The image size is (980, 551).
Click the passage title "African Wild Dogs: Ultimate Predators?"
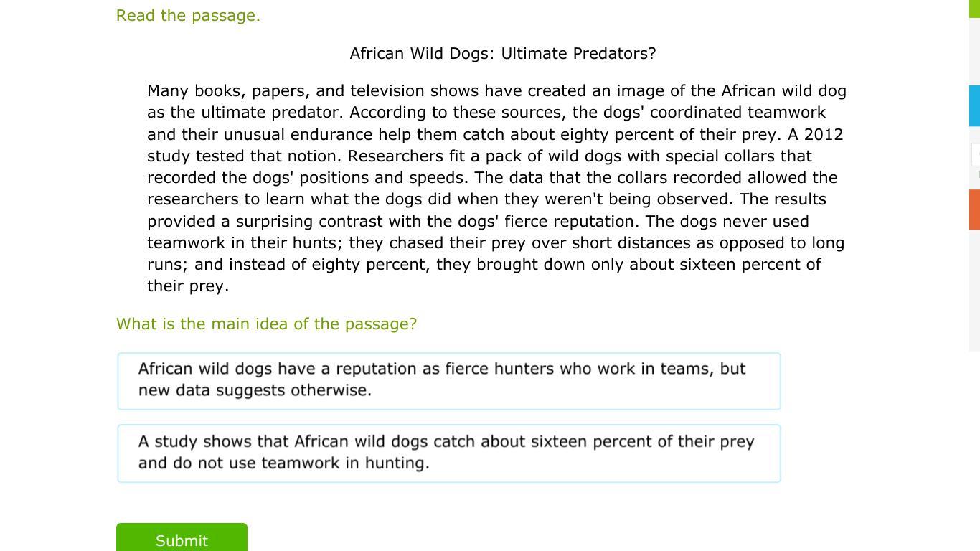click(502, 54)
